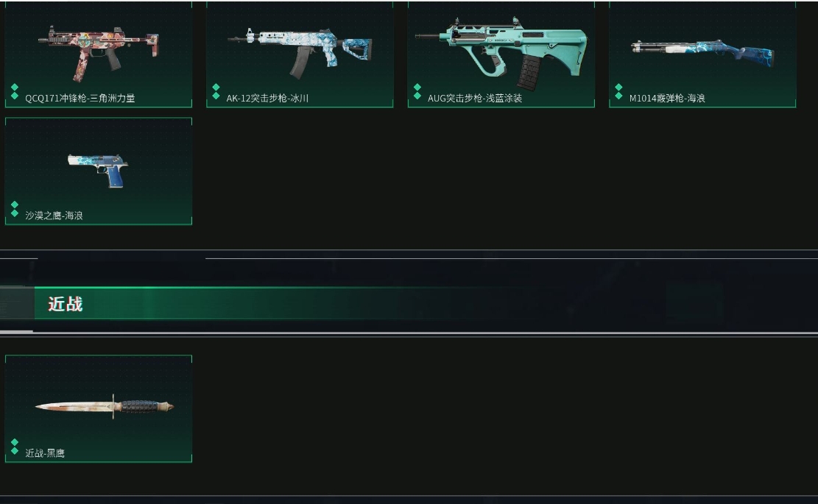Viewport: 818px width, 504px height.
Task: Click the diamond rarity icon on M1014 card
Action: tap(618, 92)
